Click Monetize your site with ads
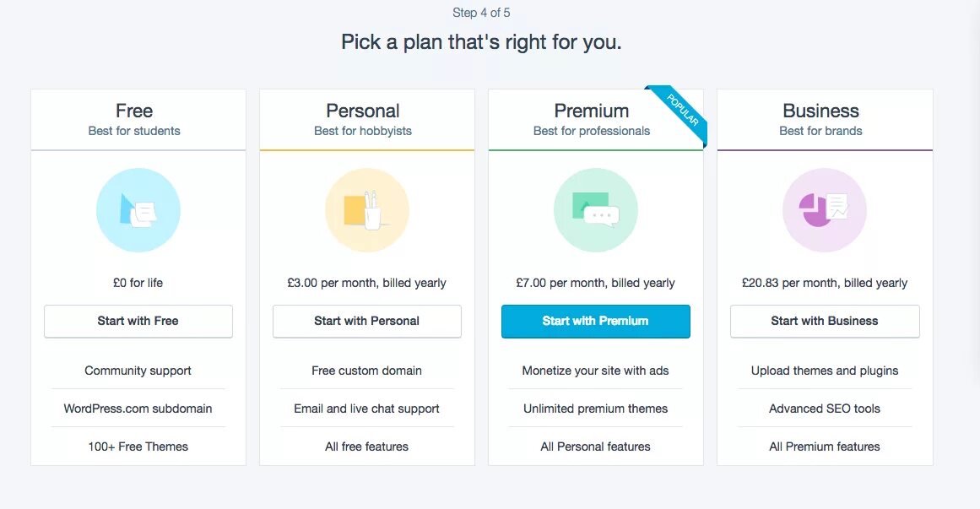The image size is (980, 509). click(x=596, y=371)
